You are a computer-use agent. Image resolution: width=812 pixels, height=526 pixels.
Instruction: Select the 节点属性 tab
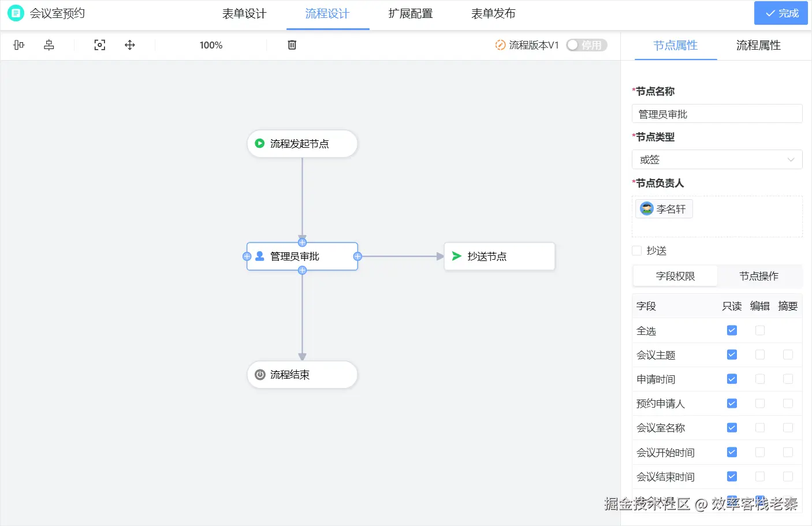[x=676, y=45]
